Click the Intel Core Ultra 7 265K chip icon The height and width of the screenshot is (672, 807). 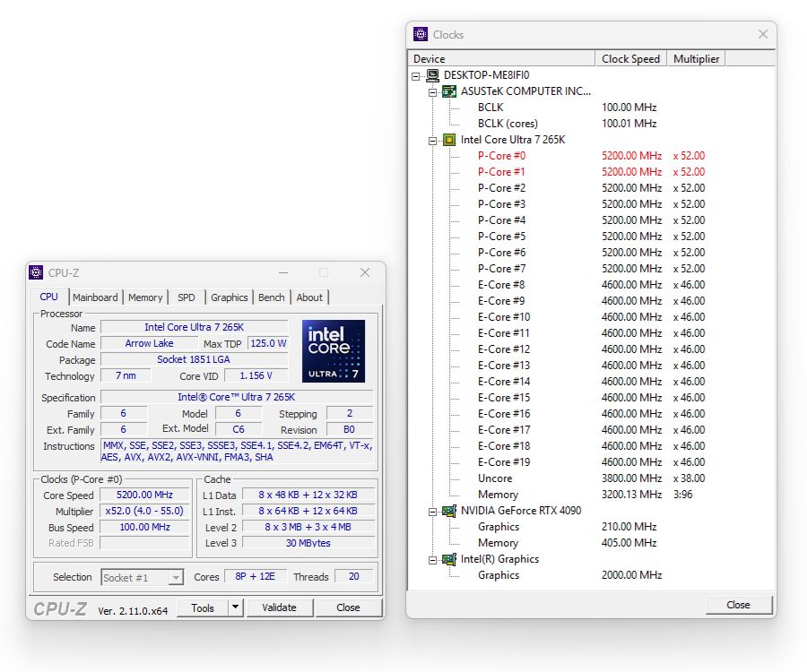pyautogui.click(x=449, y=140)
